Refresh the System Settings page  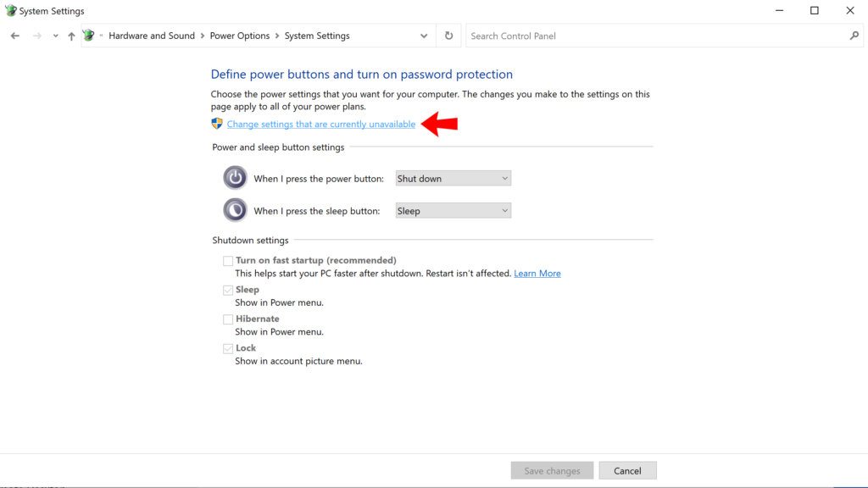448,36
